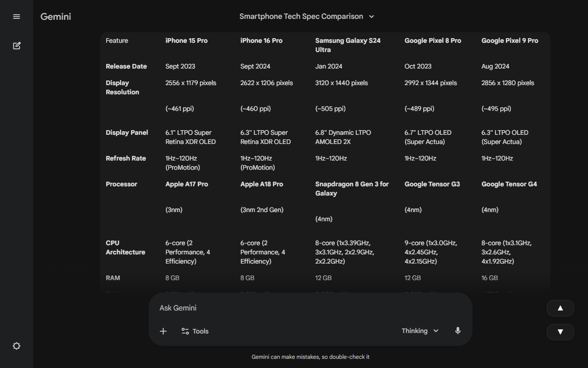
Task: Click the down arrow scroll button
Action: 560,332
